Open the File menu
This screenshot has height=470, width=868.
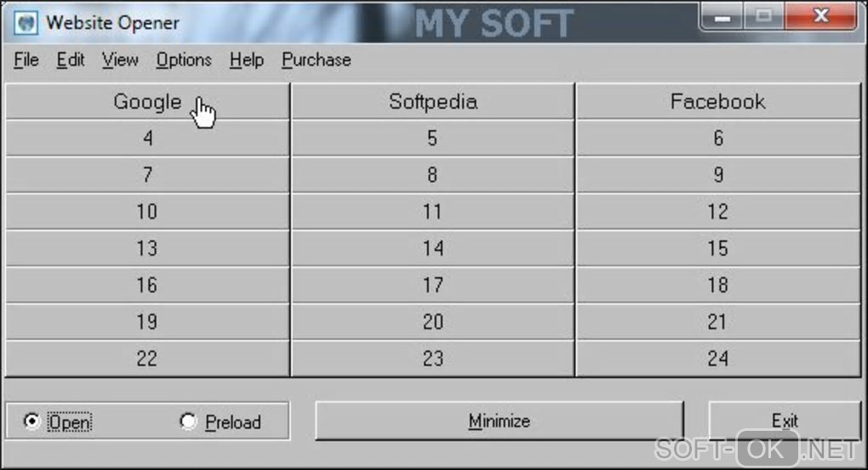pyautogui.click(x=26, y=60)
